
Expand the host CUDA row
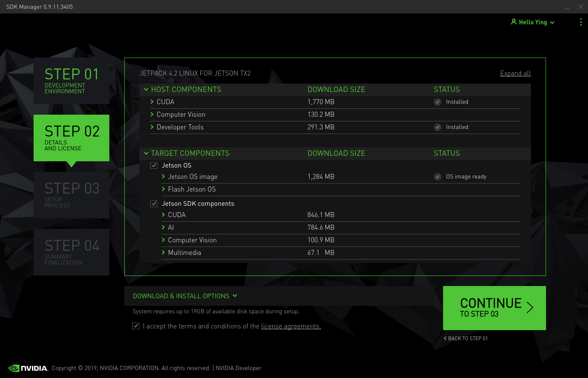[x=152, y=102]
